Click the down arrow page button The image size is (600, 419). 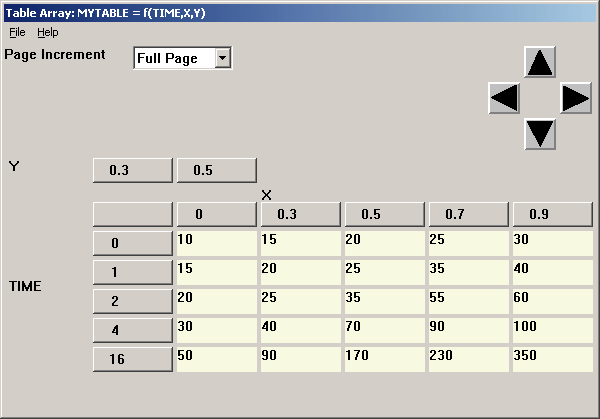540,134
